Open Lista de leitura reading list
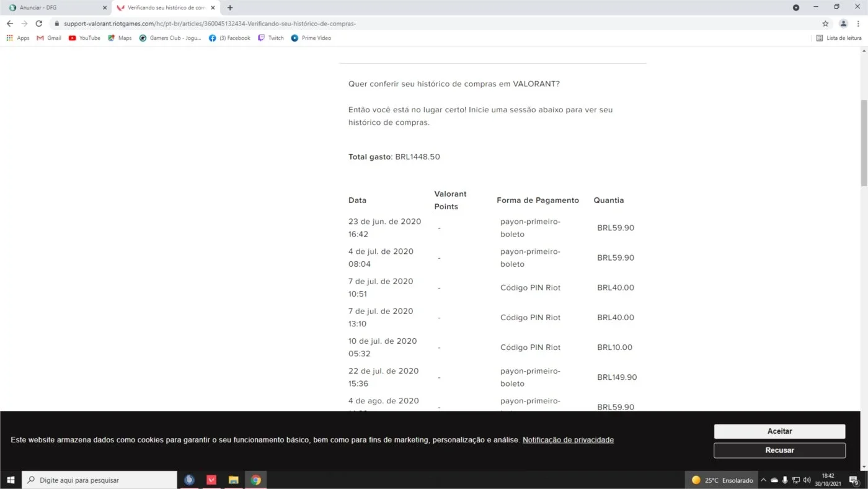This screenshot has width=868, height=489. [x=839, y=38]
